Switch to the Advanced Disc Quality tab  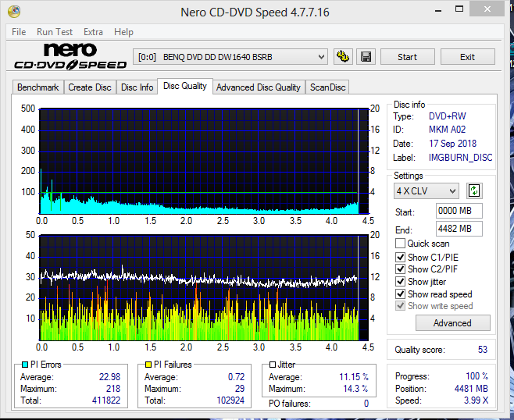pyautogui.click(x=259, y=87)
